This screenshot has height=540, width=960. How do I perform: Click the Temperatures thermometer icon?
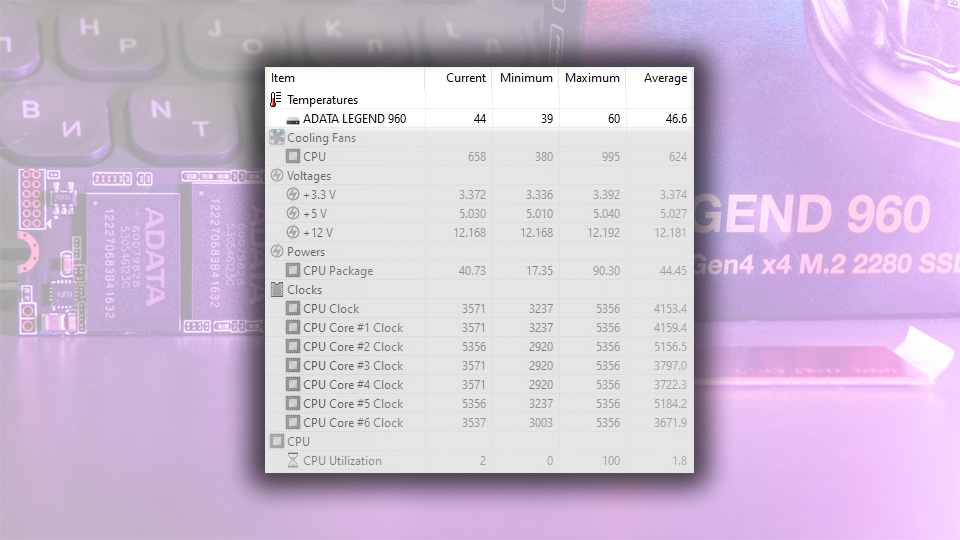click(x=276, y=99)
